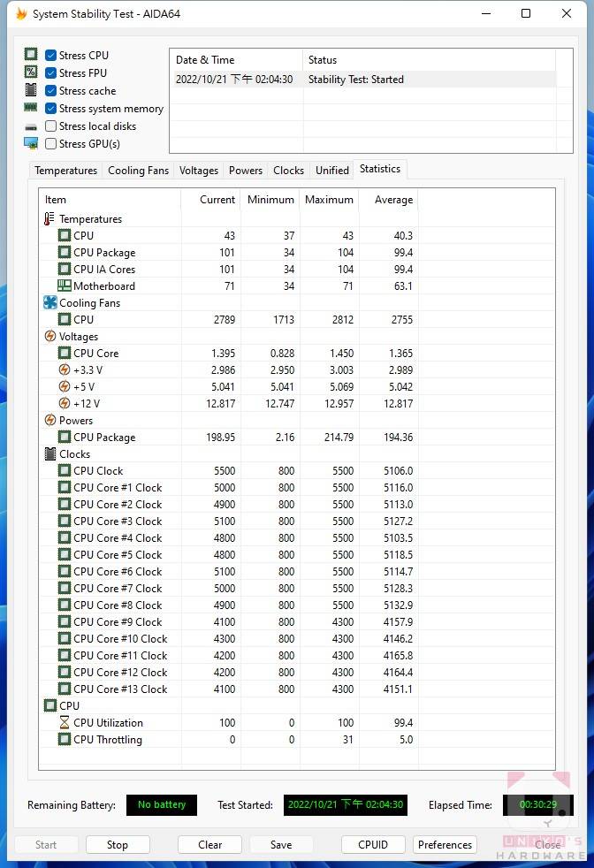Open the Unified tab
Image resolution: width=594 pixels, height=868 pixels.
click(332, 171)
